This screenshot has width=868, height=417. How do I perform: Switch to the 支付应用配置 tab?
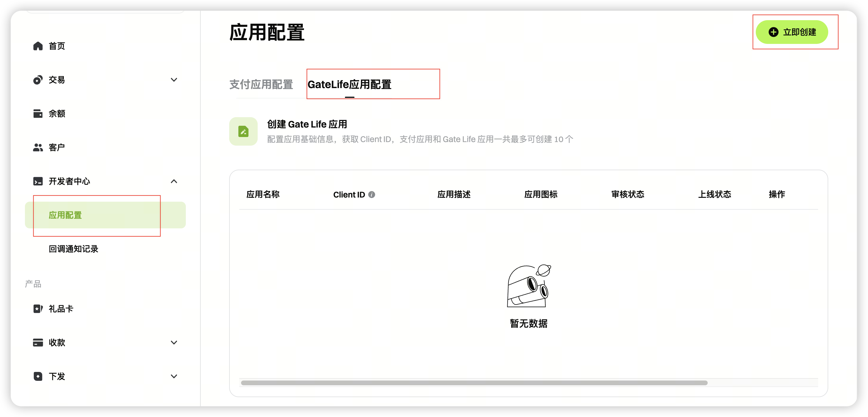(x=261, y=85)
